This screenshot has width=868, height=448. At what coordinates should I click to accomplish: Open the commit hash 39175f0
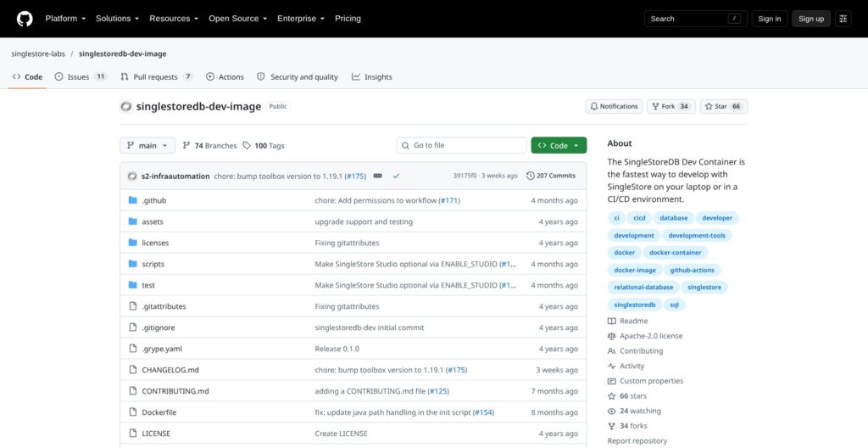click(x=465, y=176)
